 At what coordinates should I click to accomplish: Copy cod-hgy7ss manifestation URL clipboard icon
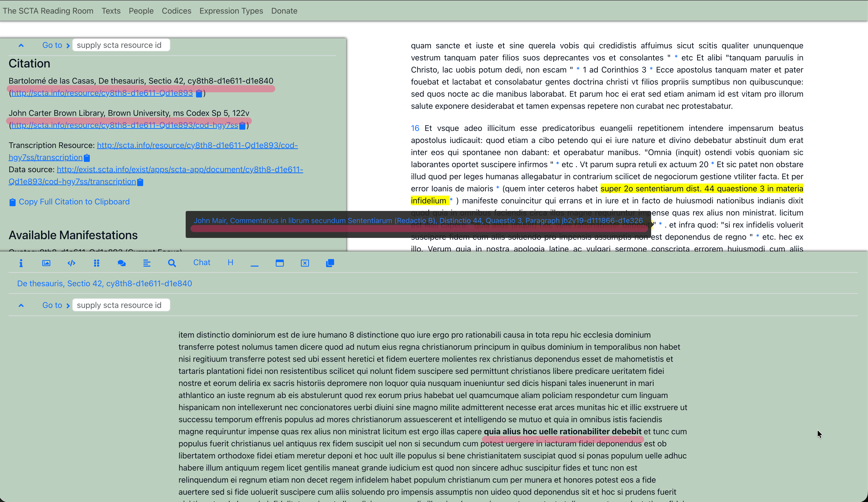tap(242, 125)
